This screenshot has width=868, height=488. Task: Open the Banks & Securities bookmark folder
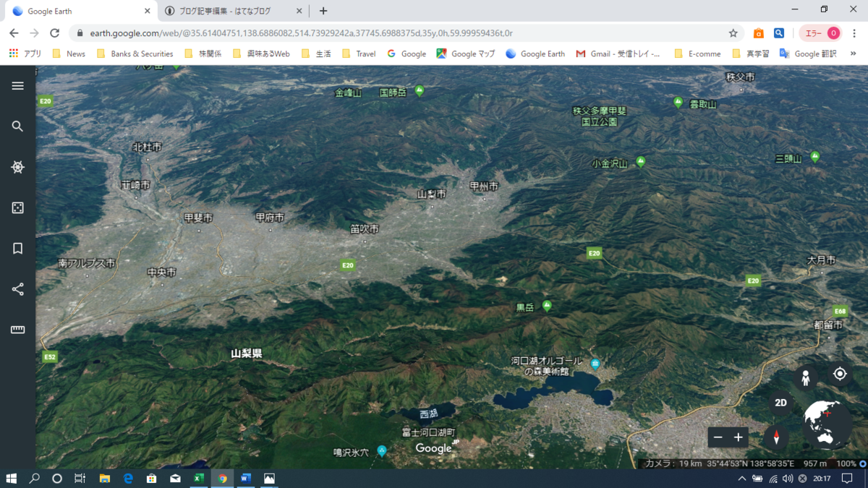pyautogui.click(x=135, y=53)
